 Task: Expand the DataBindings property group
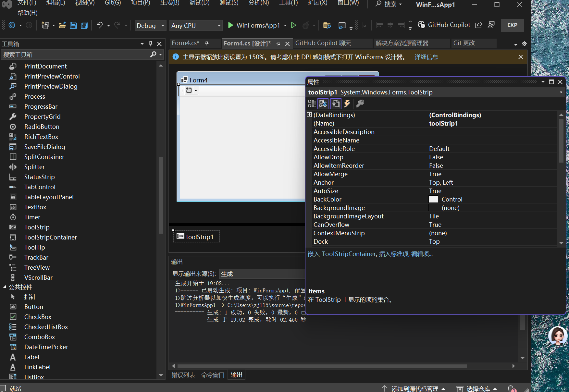[309, 115]
